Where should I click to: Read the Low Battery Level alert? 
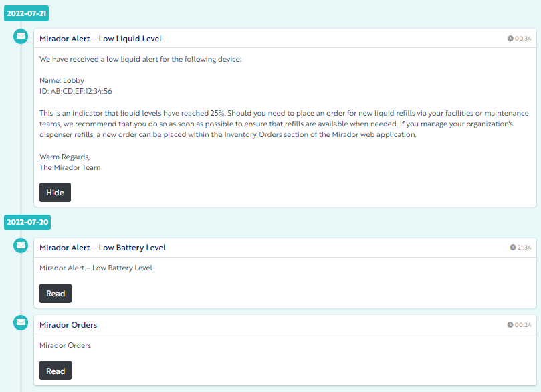coord(56,294)
